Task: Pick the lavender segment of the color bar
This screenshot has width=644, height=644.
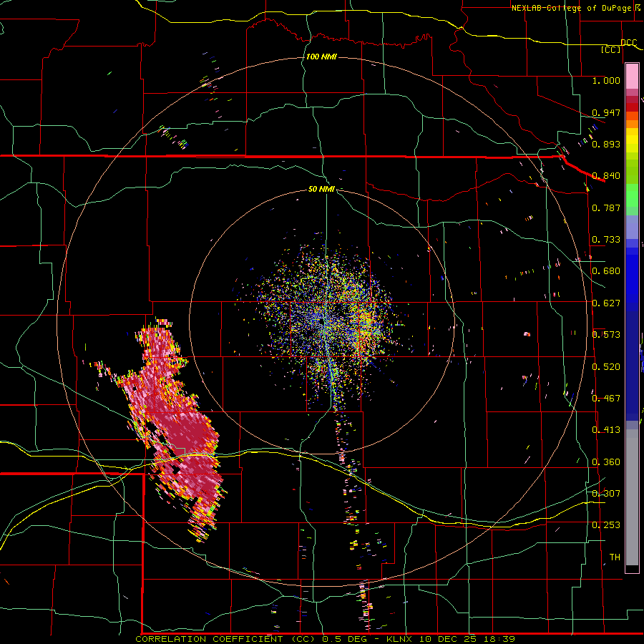Action: (x=632, y=227)
